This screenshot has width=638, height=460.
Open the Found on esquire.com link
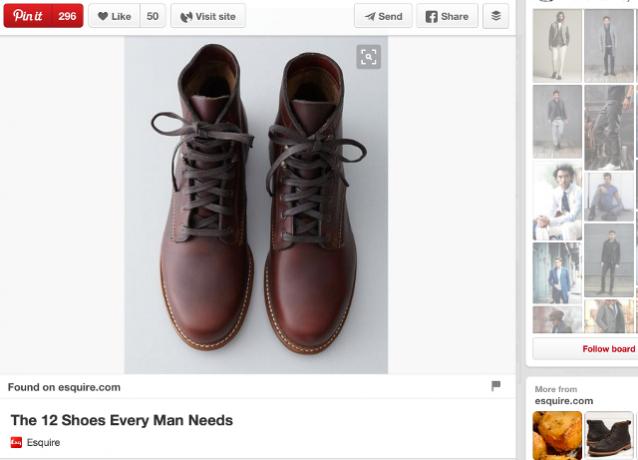pos(64,387)
